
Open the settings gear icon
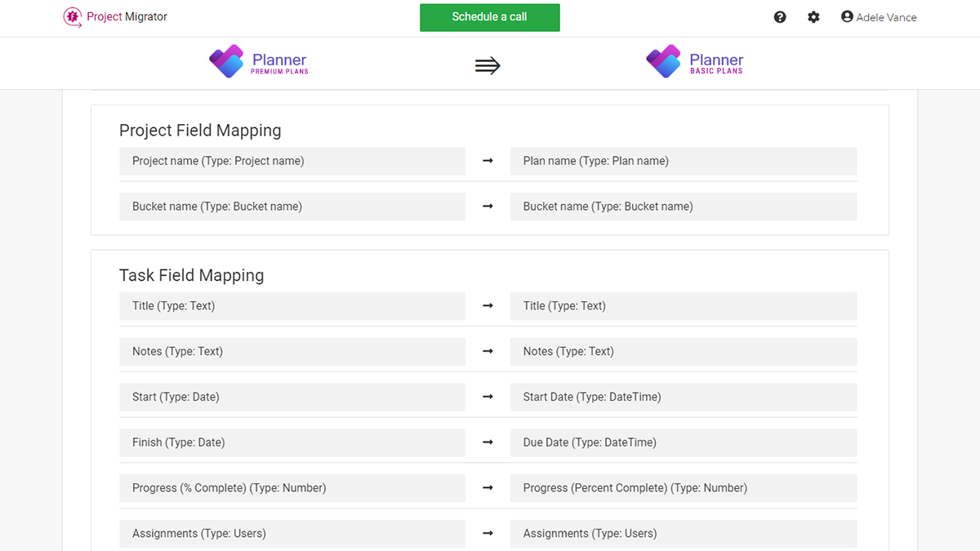tap(813, 17)
